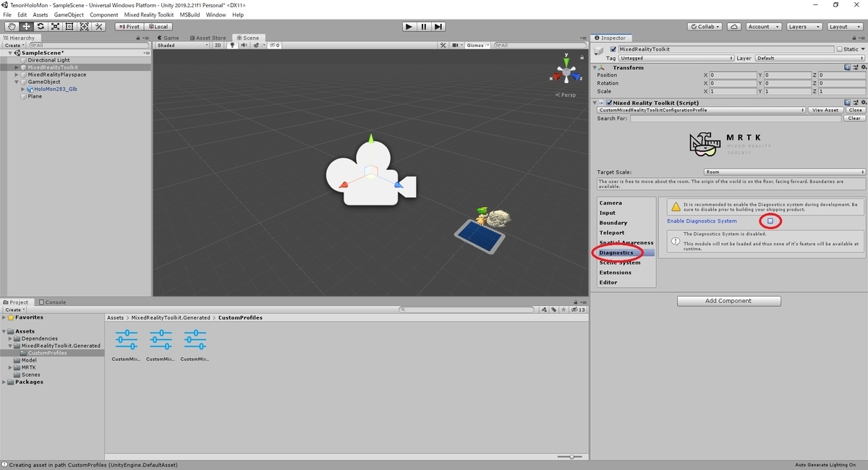Open Gizmos dropdown
Screen dimensions: 868x470
pyautogui.click(x=477, y=45)
